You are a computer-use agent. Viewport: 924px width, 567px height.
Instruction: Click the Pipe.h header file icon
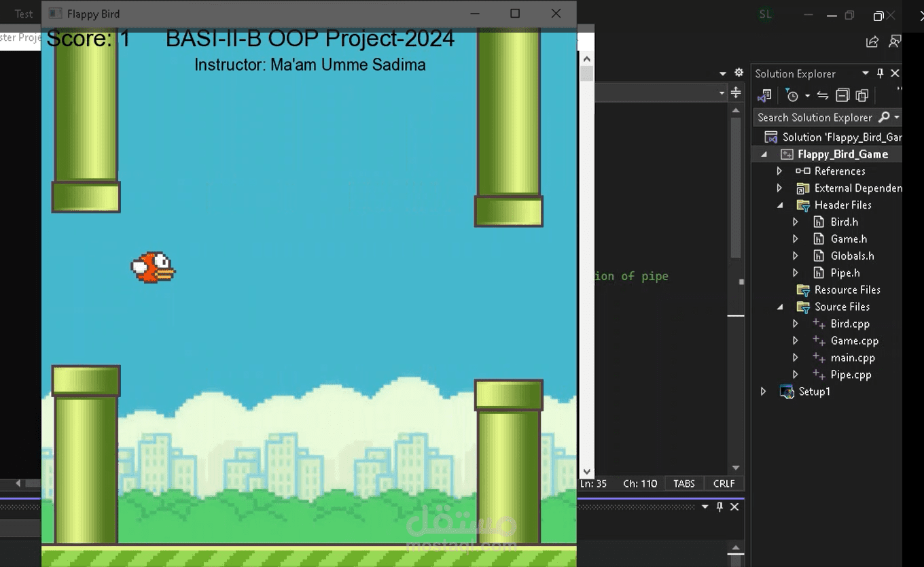click(819, 273)
